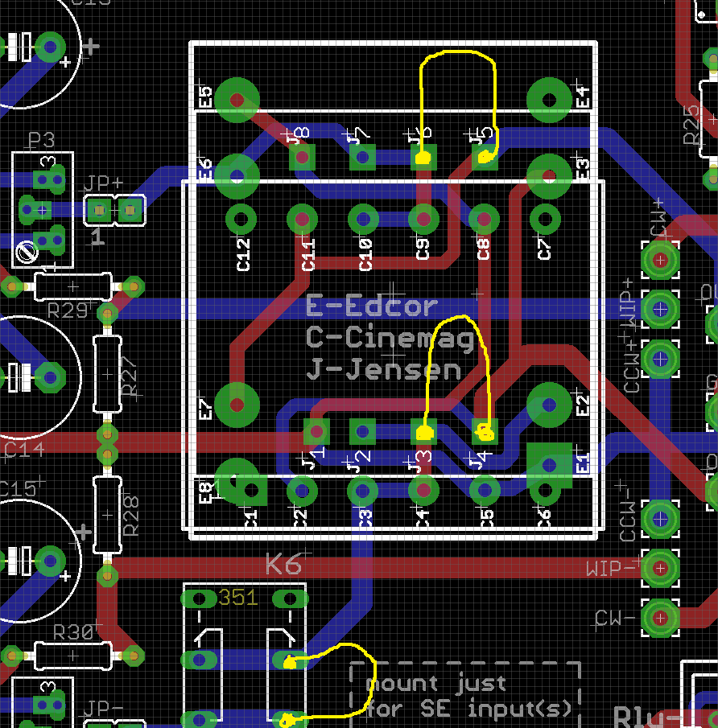718x728 pixels.
Task: Click the 'JP+' jumper label
Action: coord(103,183)
